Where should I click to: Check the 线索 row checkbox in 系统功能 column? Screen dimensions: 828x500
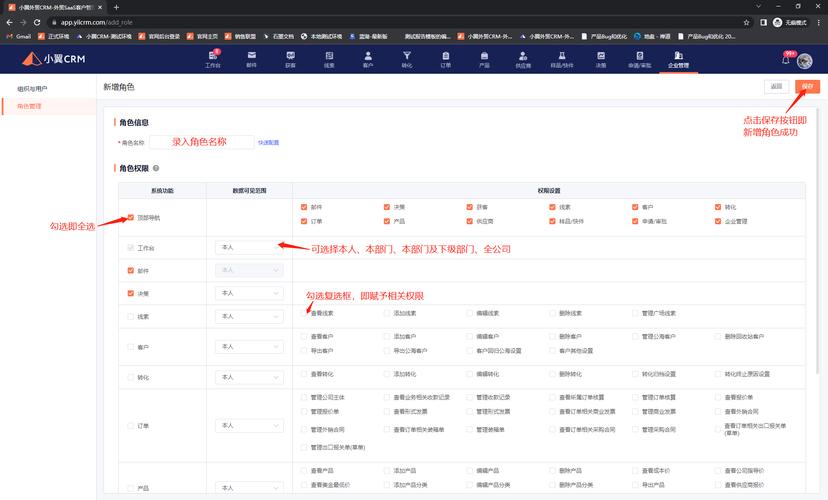pos(130,316)
